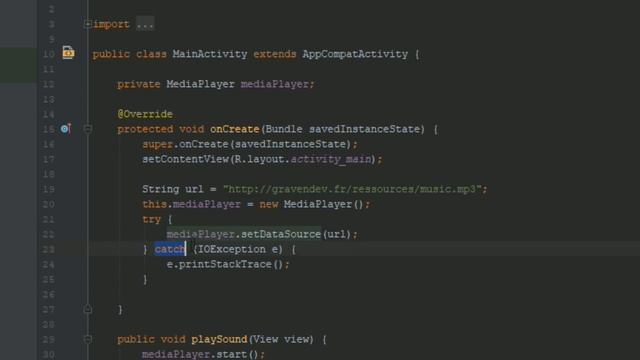Collapse the playSound method fold marker

[88, 339]
